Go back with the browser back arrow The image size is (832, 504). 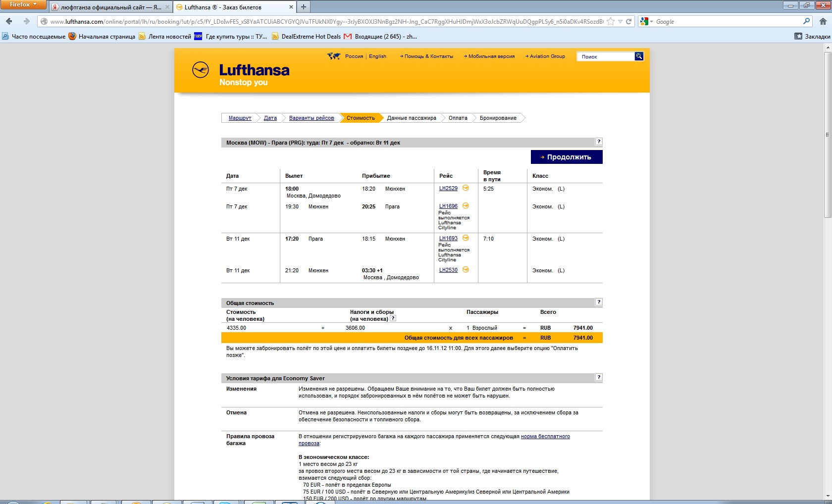(x=9, y=21)
